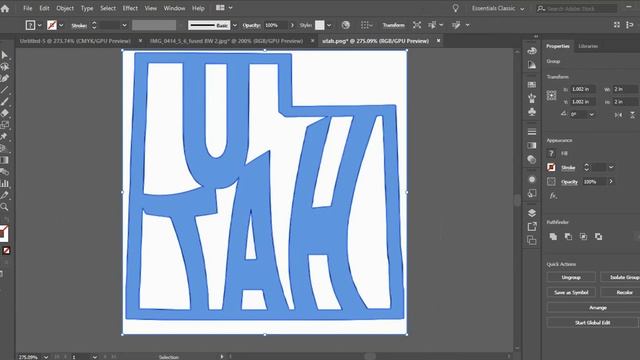Screen dimensions: 640x360
Task: Close the utah.png document tab
Action: pos(438,41)
